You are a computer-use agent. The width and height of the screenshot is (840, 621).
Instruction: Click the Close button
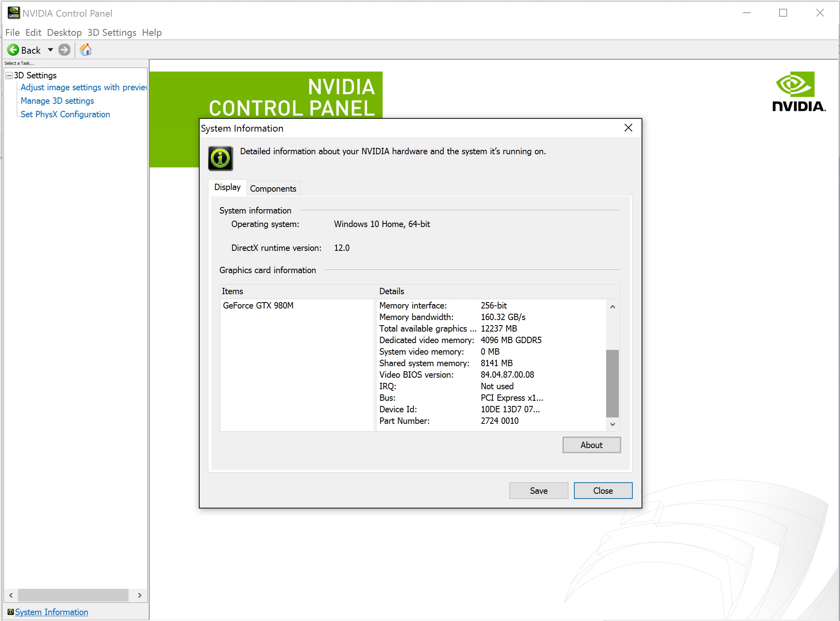pos(603,491)
